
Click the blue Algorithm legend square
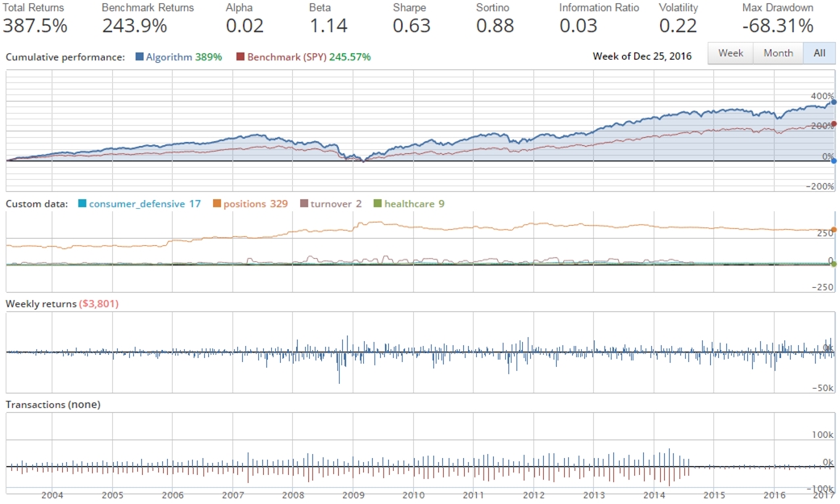140,56
